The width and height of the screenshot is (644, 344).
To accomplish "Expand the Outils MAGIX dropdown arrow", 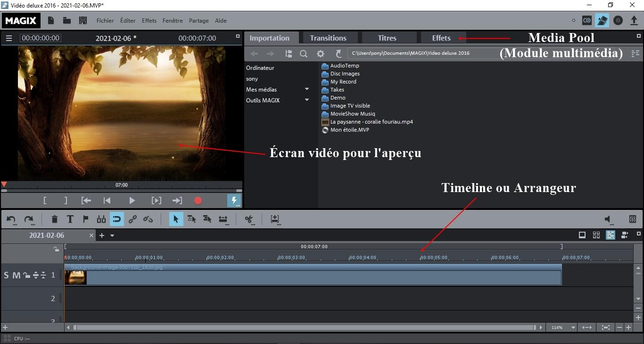I will coord(307,100).
